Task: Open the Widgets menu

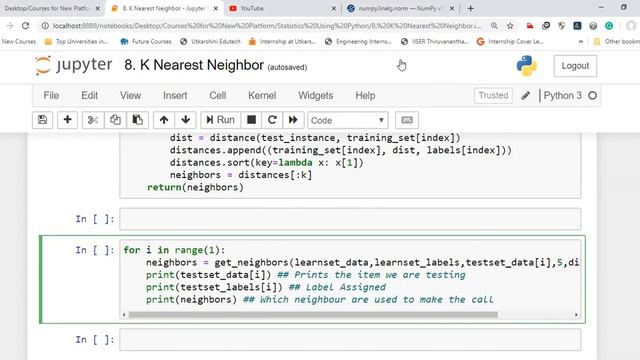Action: (316, 96)
